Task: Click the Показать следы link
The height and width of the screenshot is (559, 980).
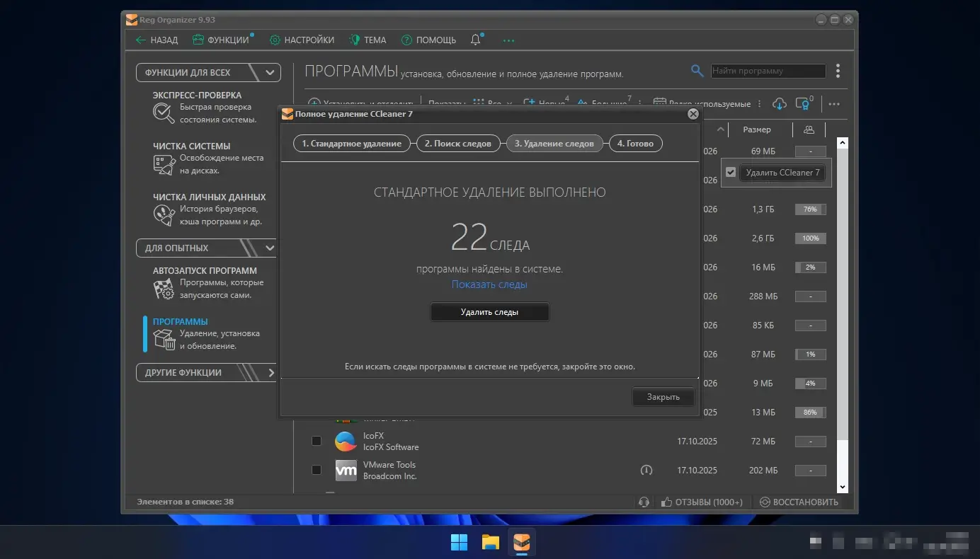Action: (x=489, y=284)
